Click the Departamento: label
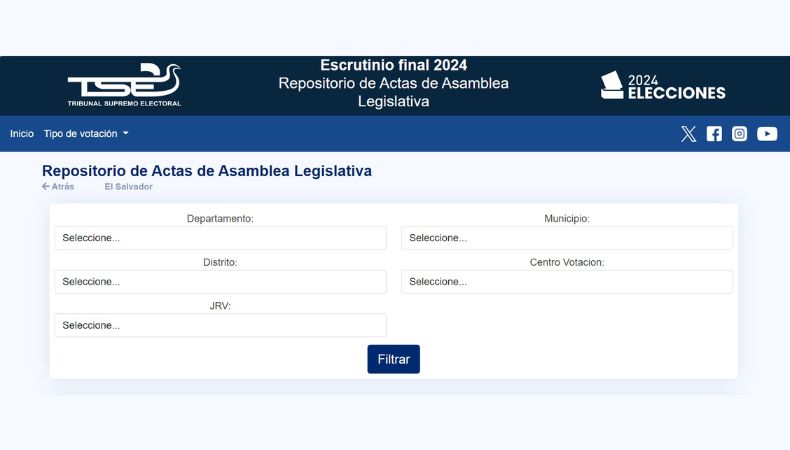The image size is (790, 450). [220, 219]
